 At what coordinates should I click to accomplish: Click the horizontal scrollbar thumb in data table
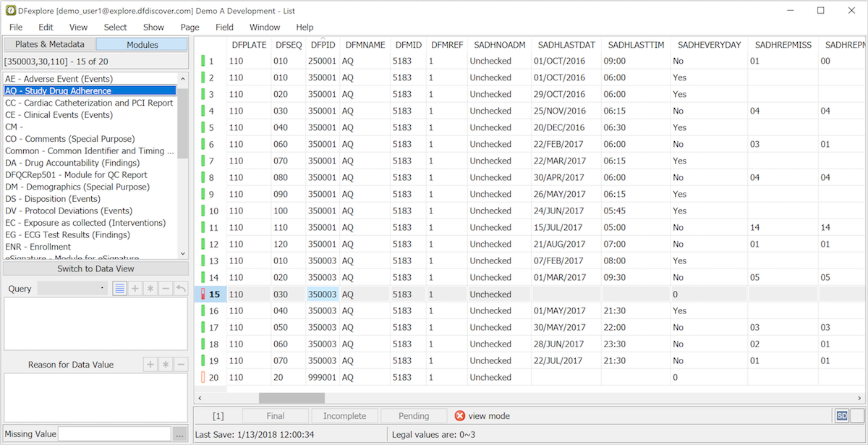[x=292, y=398]
